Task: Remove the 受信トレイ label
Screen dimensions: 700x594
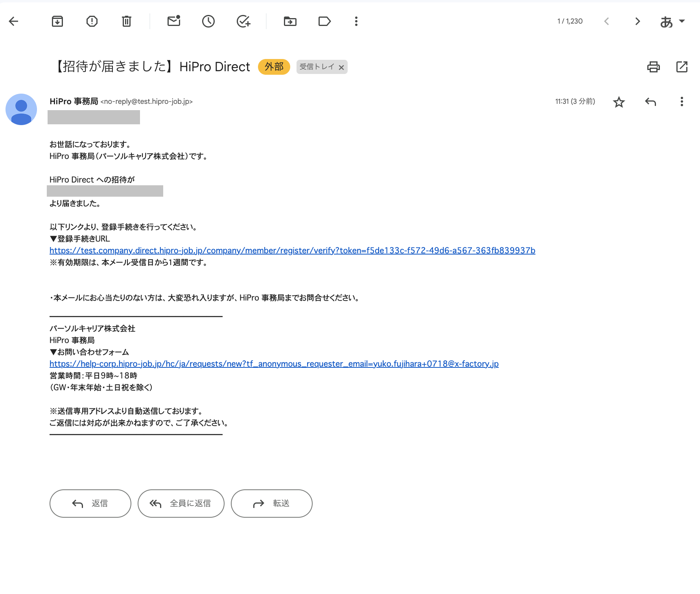Action: pyautogui.click(x=341, y=67)
